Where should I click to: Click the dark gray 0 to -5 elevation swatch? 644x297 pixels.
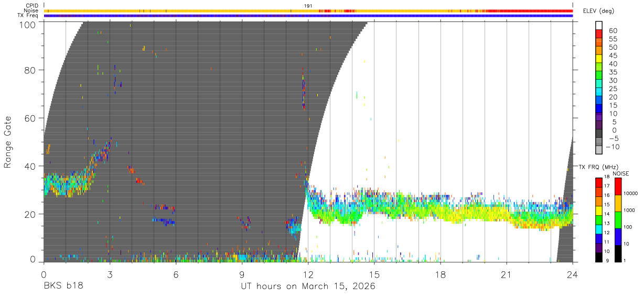[x=599, y=133]
